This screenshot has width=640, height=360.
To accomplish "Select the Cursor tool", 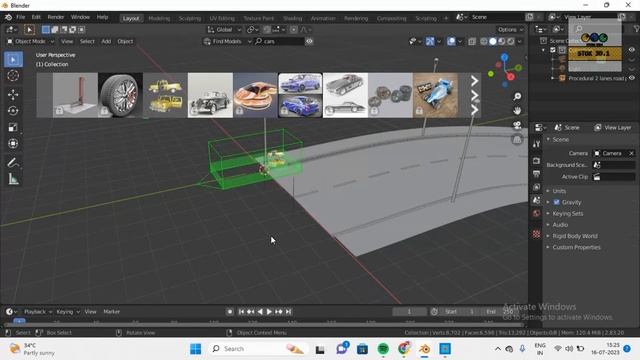I will point(13,76).
